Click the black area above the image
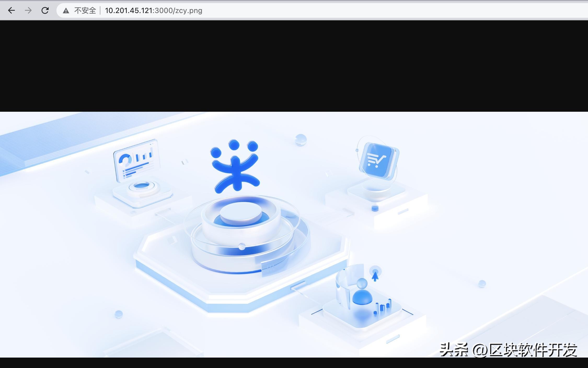 294,65
